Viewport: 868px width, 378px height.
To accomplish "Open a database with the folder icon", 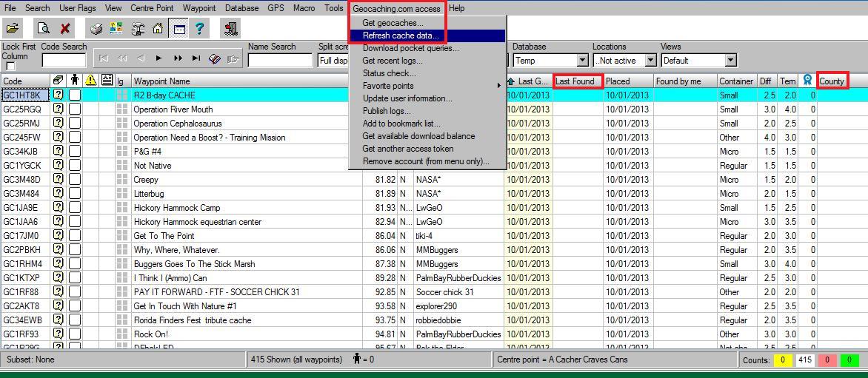I will [12, 28].
